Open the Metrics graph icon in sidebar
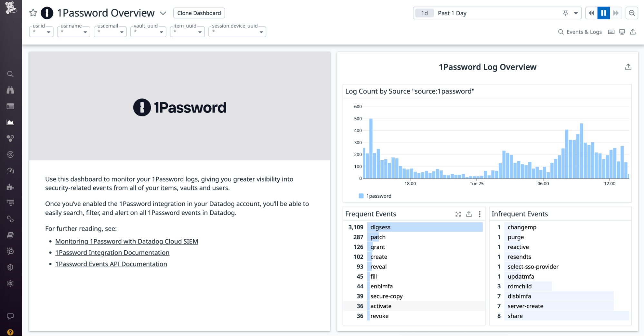 coord(10,122)
